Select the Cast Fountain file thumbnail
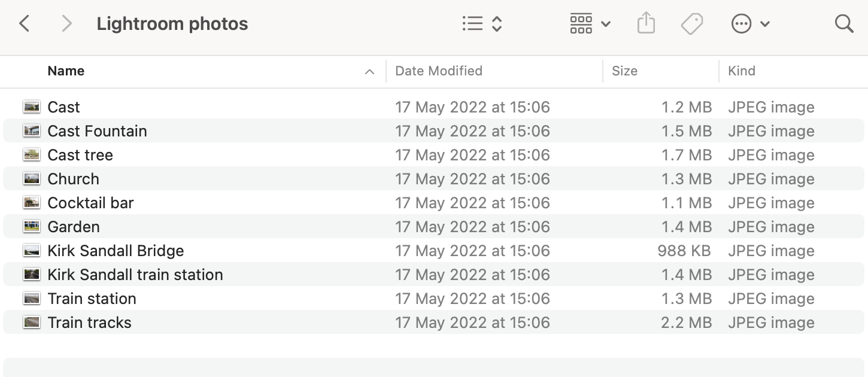The image size is (868, 377). tap(32, 131)
